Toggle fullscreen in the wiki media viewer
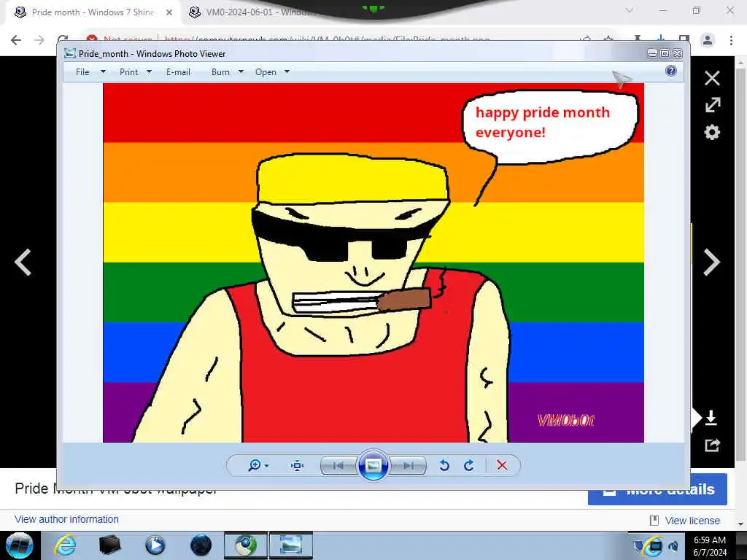747x560 pixels. [713, 105]
